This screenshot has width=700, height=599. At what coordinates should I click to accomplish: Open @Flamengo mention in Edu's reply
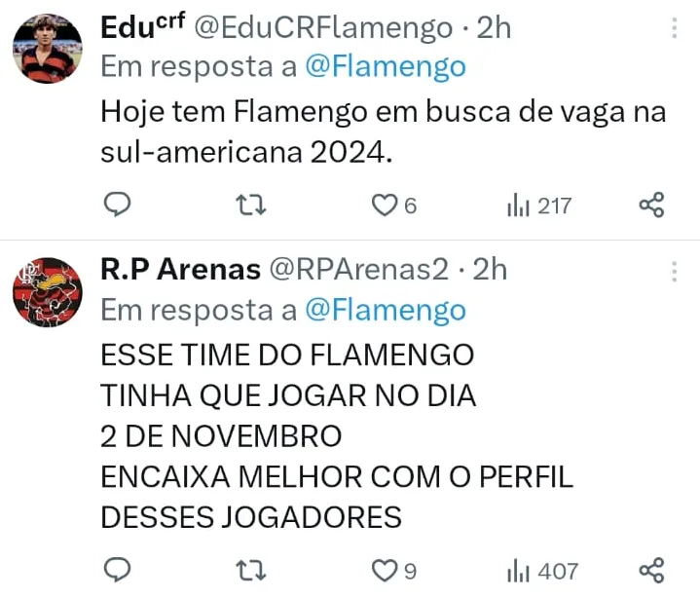point(385,66)
